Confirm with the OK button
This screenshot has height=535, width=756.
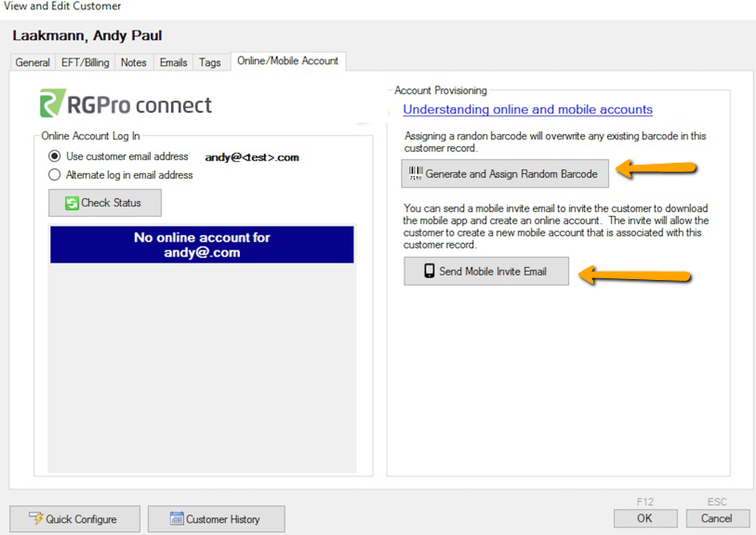coord(645,518)
